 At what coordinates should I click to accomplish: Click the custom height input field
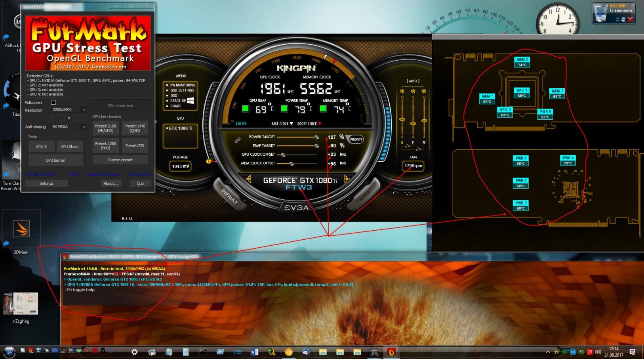point(80,118)
